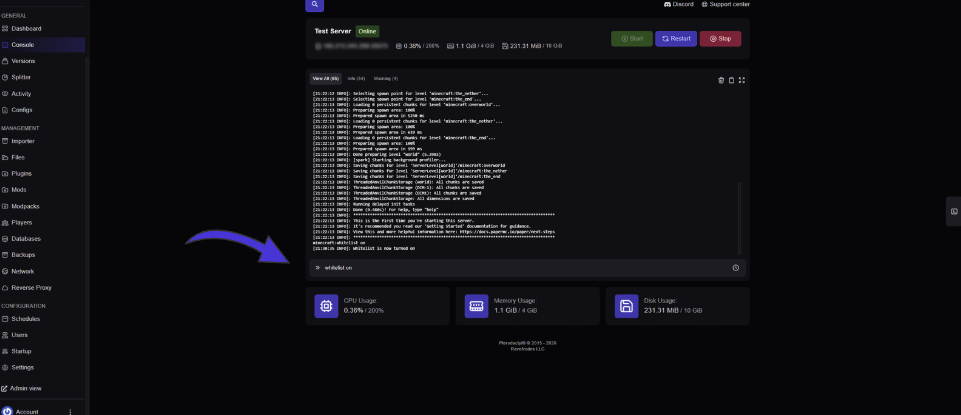
Task: Click the Disk Usage card
Action: point(678,306)
